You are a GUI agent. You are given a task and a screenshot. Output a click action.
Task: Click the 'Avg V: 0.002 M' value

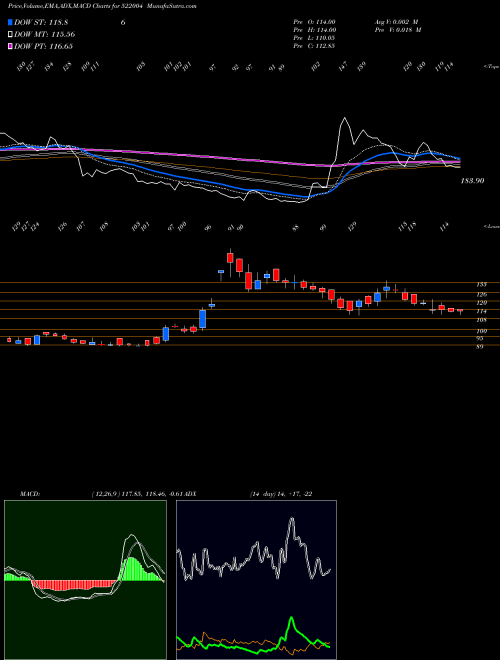(396, 22)
